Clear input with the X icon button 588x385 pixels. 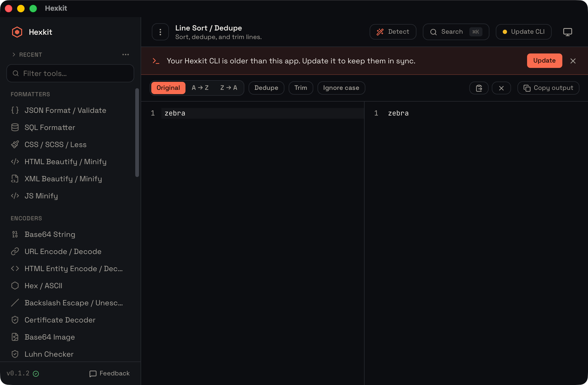501,88
